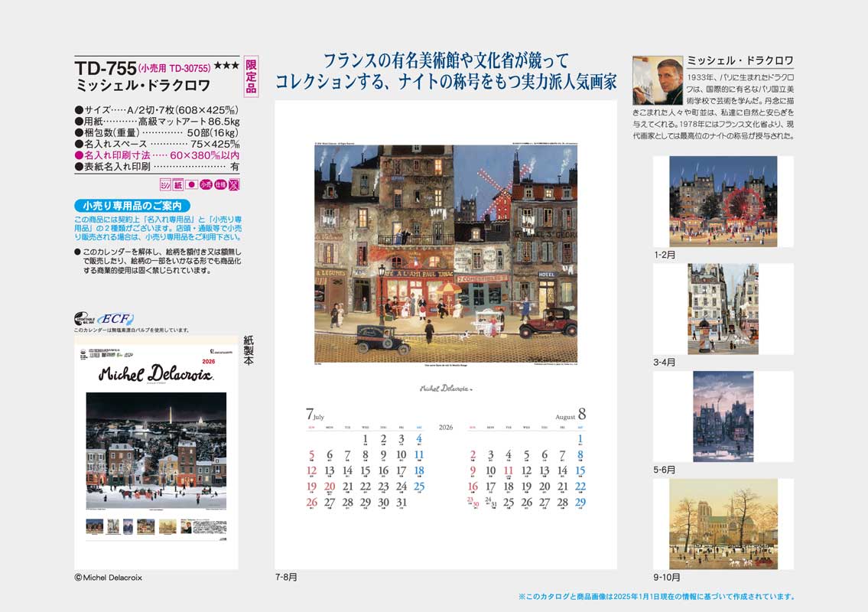868x612 pixels.
Task: Click the 小売り専用品のご案内 blue banner
Action: 132,206
